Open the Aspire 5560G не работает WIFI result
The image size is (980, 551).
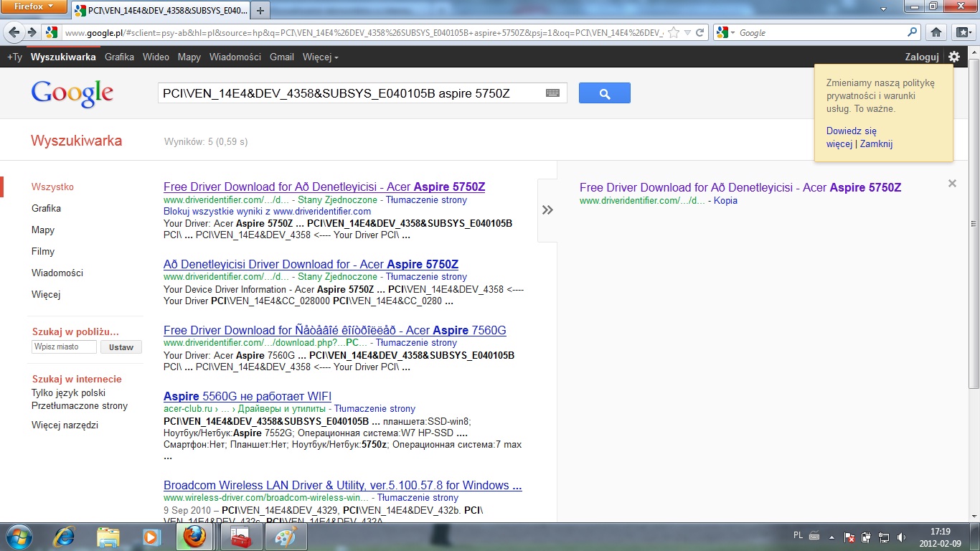tap(248, 397)
